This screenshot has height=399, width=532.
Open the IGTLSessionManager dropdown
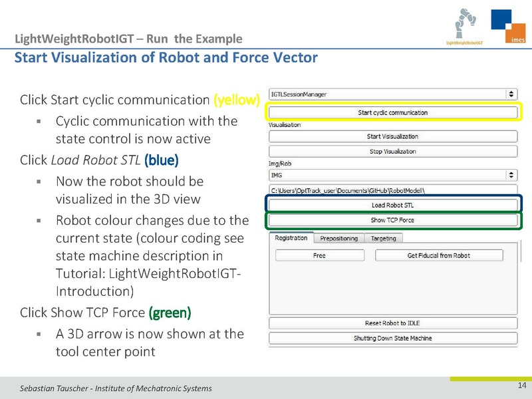392,94
